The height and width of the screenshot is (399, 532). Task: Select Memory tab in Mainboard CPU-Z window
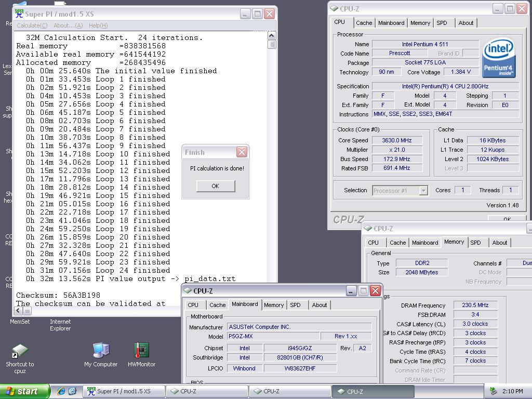coord(274,305)
